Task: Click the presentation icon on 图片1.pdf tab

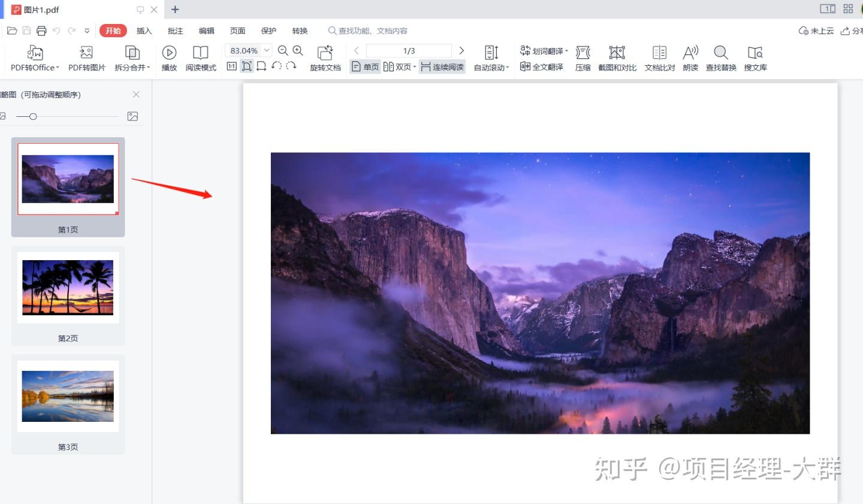Action: (140, 10)
